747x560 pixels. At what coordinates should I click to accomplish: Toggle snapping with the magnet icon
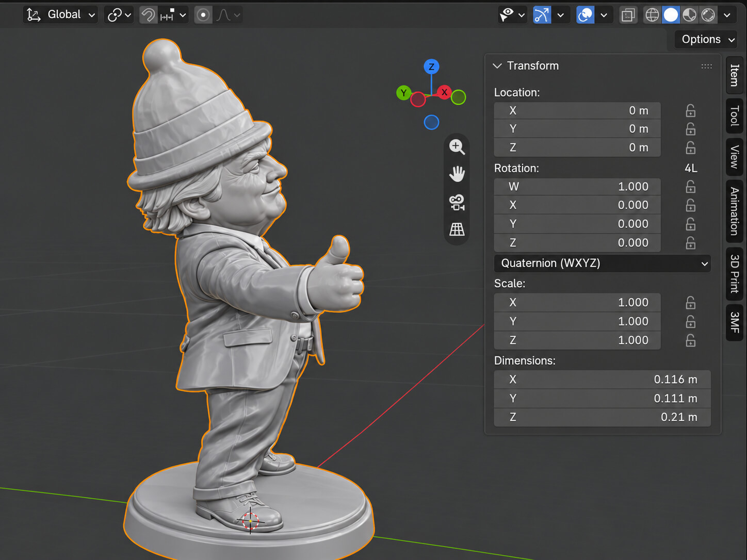tap(148, 14)
